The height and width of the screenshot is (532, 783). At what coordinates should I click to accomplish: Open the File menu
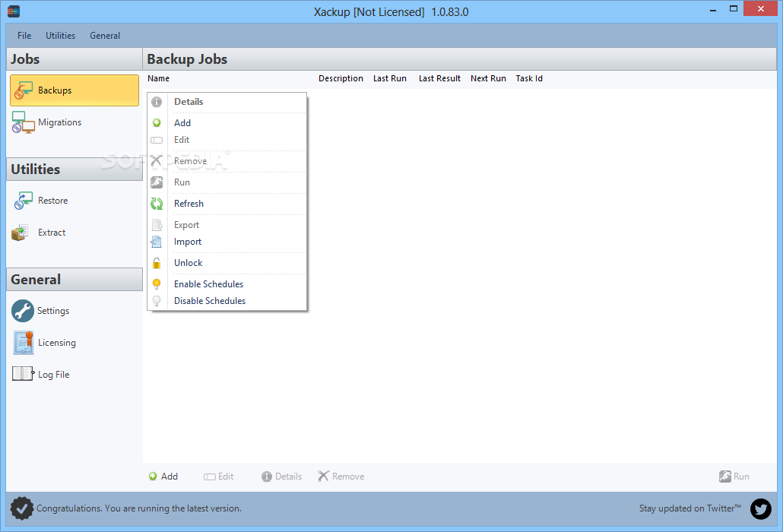24,36
